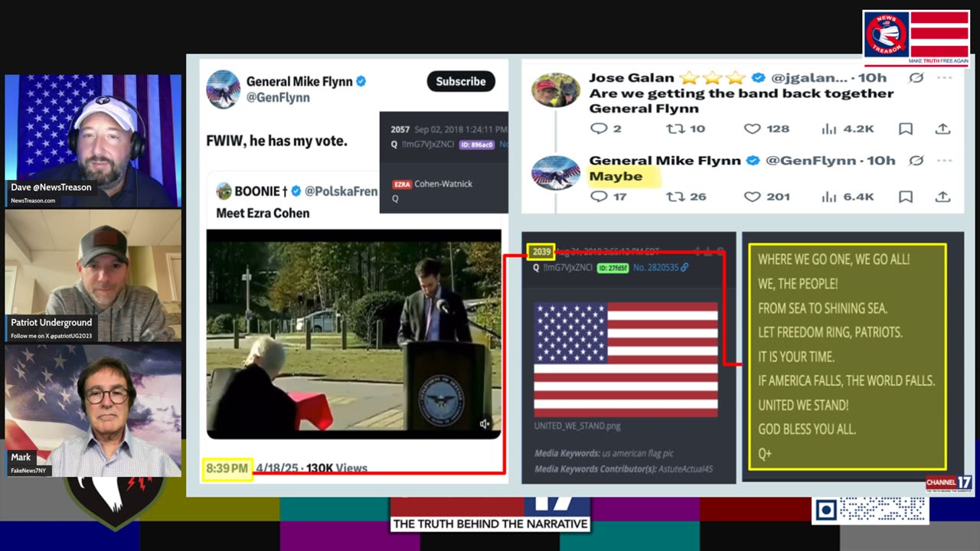
Task: Play the Ezra Cohen podium video
Action: [x=354, y=334]
